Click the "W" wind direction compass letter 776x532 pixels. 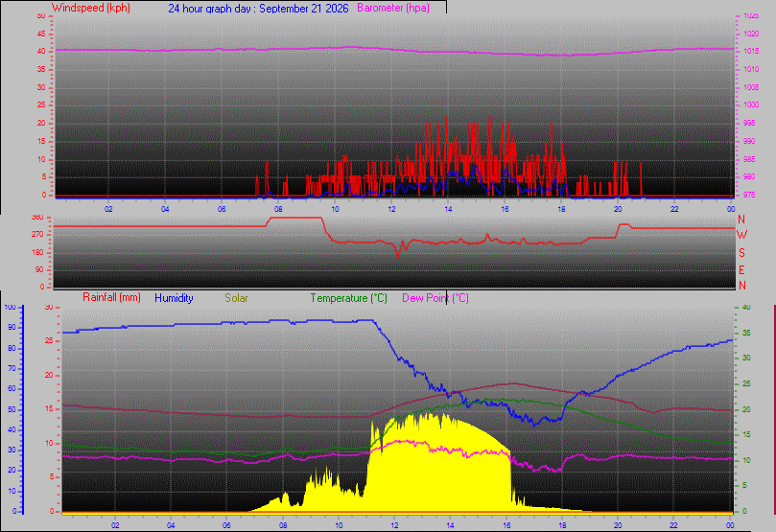pyautogui.click(x=741, y=235)
